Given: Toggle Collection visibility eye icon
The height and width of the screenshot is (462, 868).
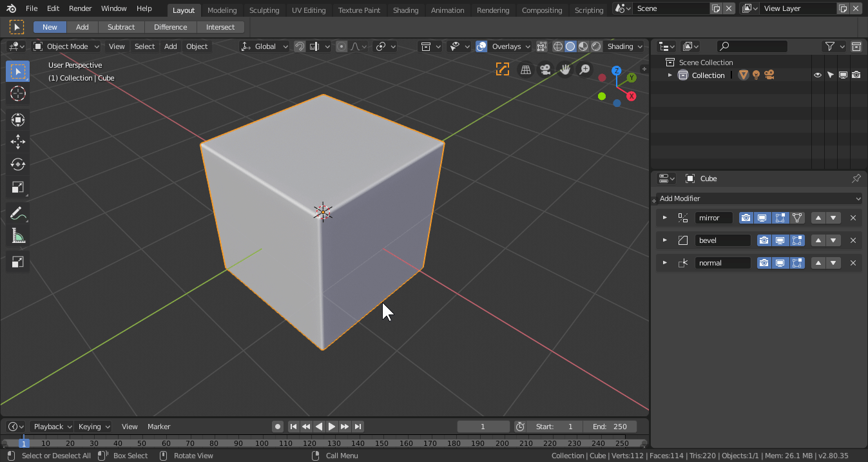Looking at the screenshot, I should coord(817,75).
